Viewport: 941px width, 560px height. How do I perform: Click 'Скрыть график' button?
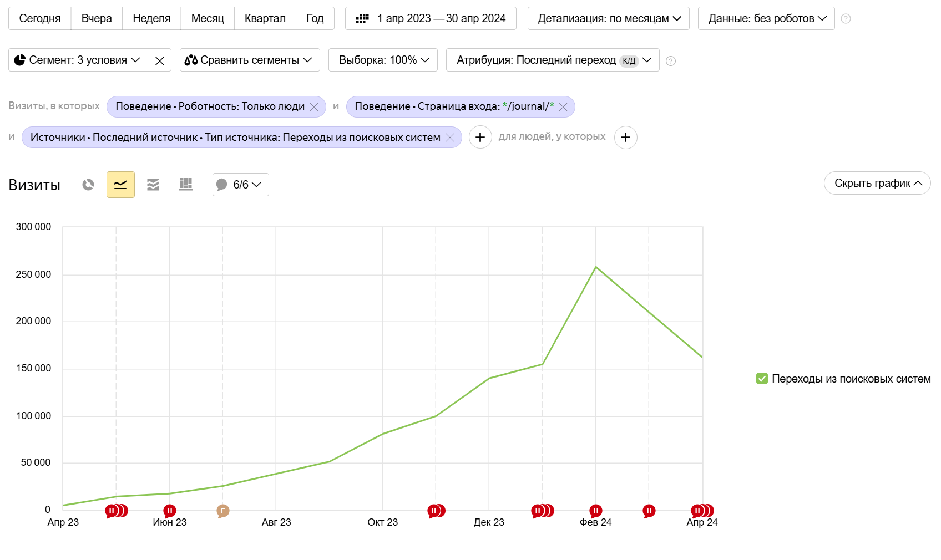pyautogui.click(x=877, y=183)
